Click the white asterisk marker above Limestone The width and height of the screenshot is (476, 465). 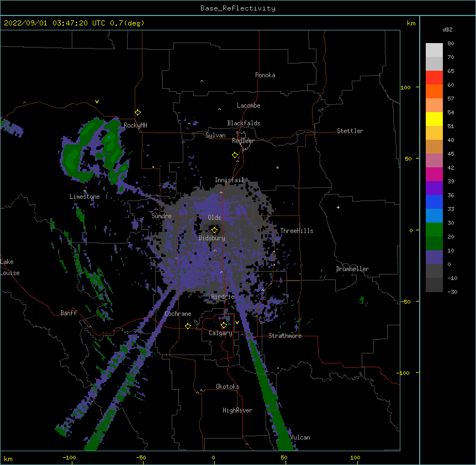pos(84,191)
